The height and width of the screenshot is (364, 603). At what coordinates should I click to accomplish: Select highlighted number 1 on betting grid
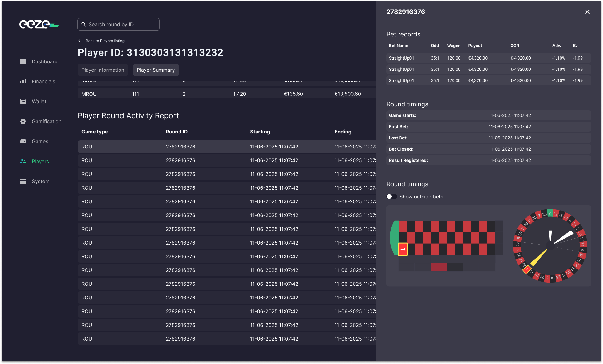[x=403, y=249]
